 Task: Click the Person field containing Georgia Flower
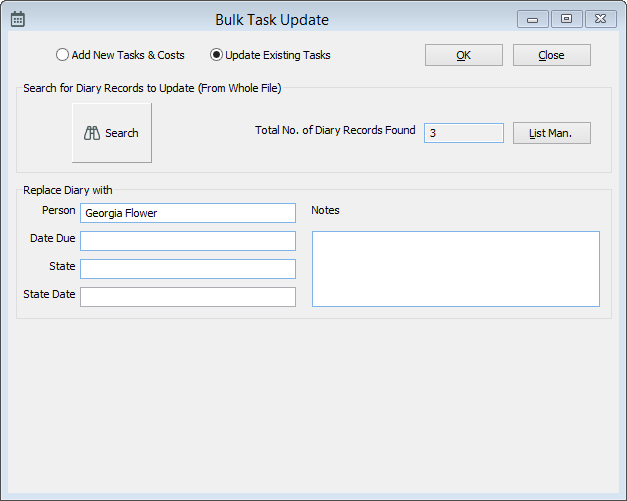point(188,213)
